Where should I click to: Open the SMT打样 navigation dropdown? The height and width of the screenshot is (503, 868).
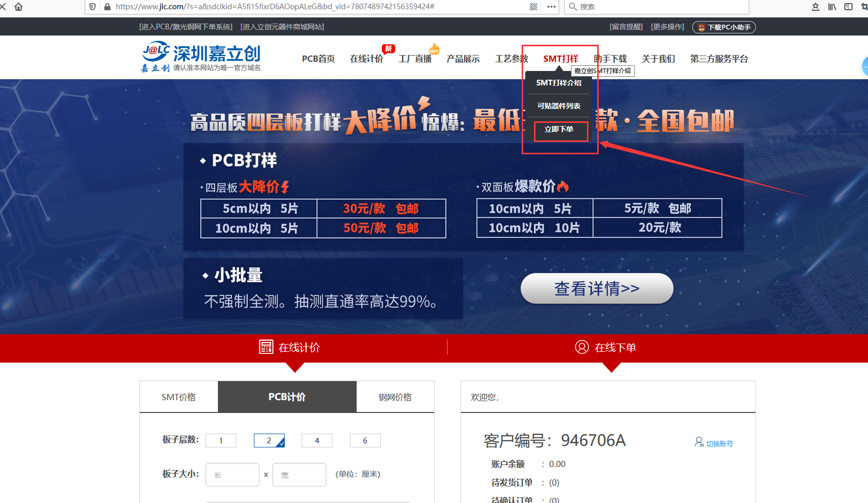click(x=560, y=58)
